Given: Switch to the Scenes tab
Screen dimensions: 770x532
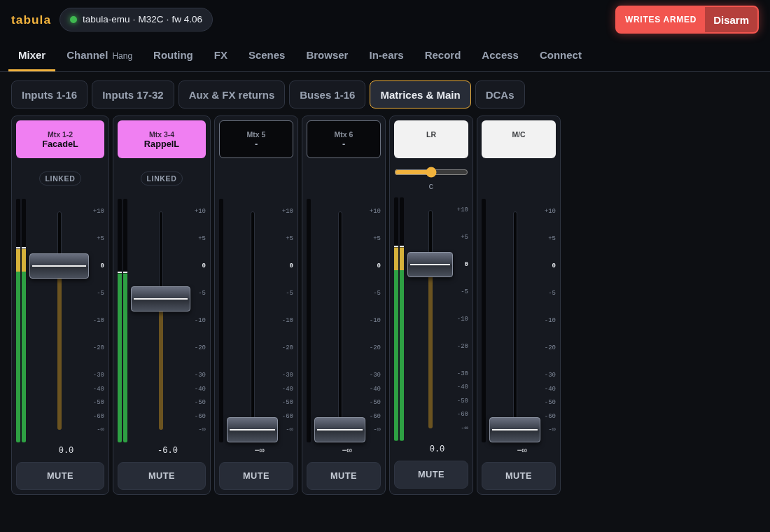Looking at the screenshot, I should click(267, 55).
